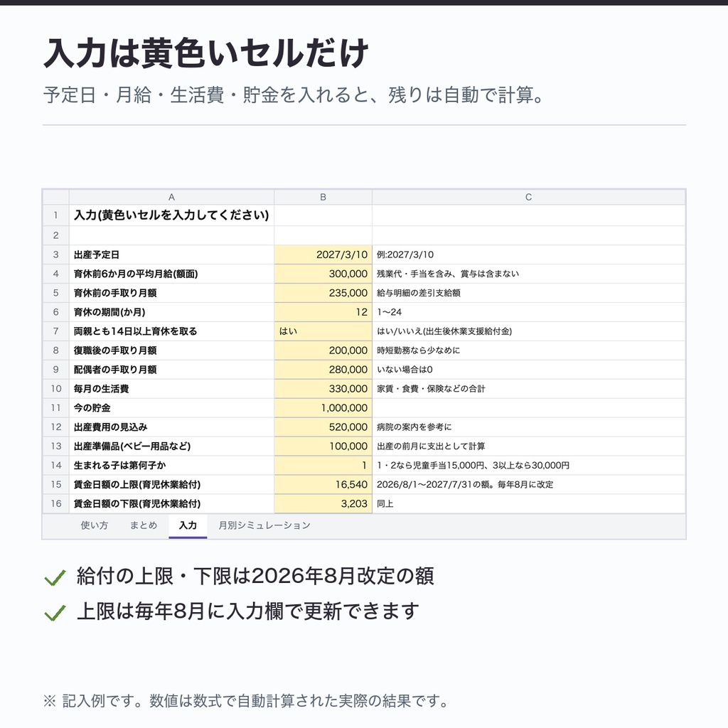Click the note 出産の前月に支出として計算
The width and height of the screenshot is (728, 728).
tap(431, 446)
